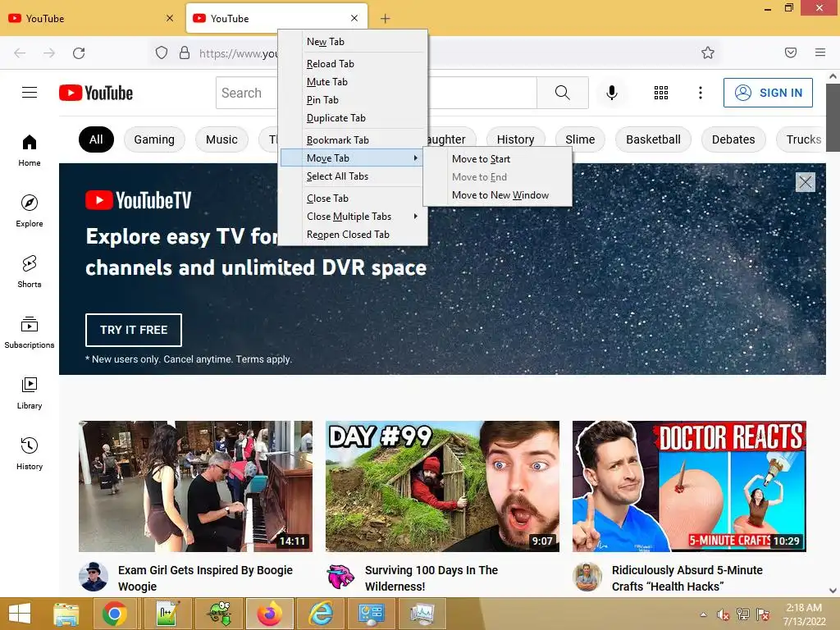Close the first YouTube tab

point(170,18)
